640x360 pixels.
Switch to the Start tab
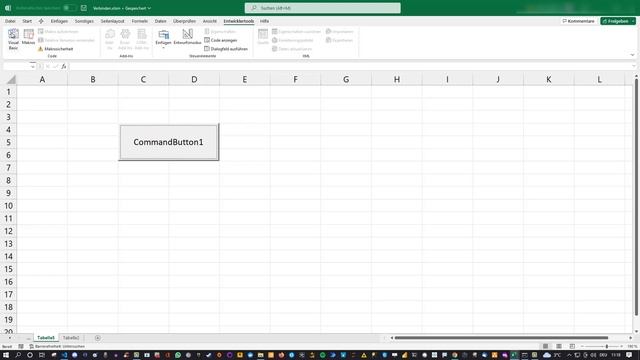[x=27, y=21]
